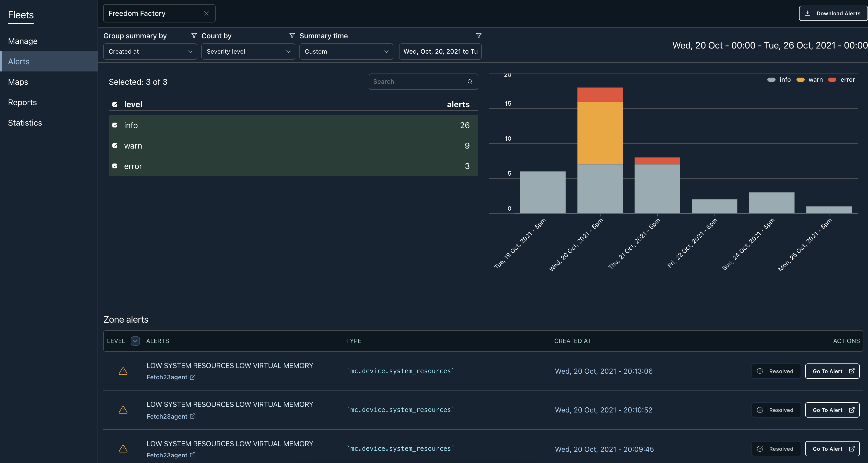Image resolution: width=868 pixels, height=463 pixels.
Task: Click the error legend color swatch
Action: (x=832, y=80)
